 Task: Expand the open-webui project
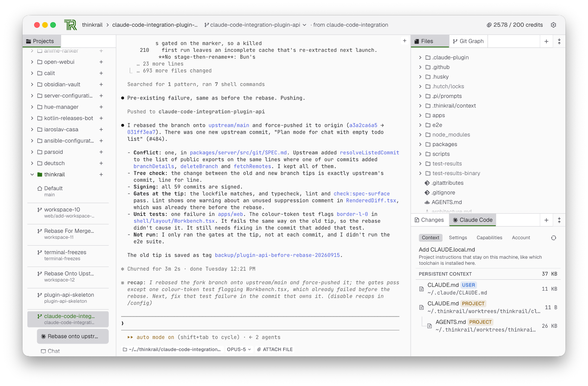[32, 62]
